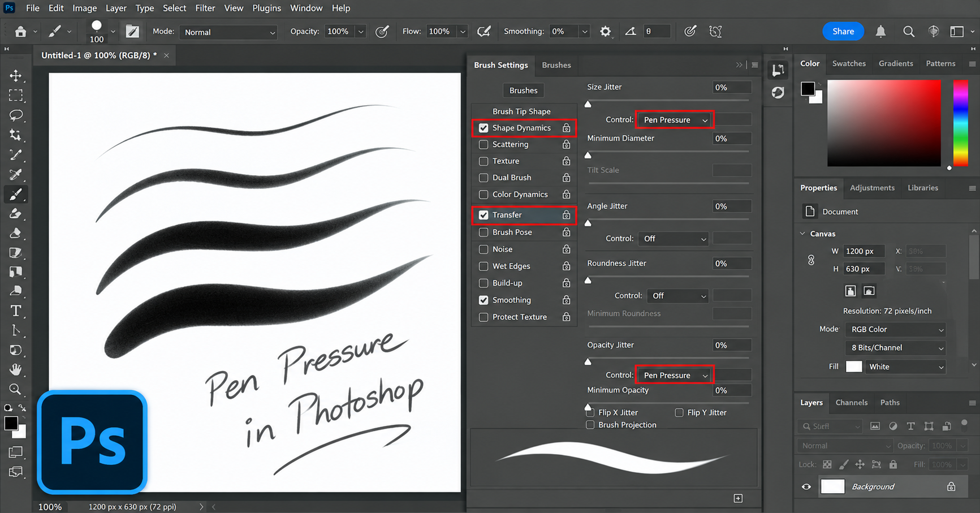Hide the Background layer with eye icon
This screenshot has height=513, width=980.
[806, 486]
